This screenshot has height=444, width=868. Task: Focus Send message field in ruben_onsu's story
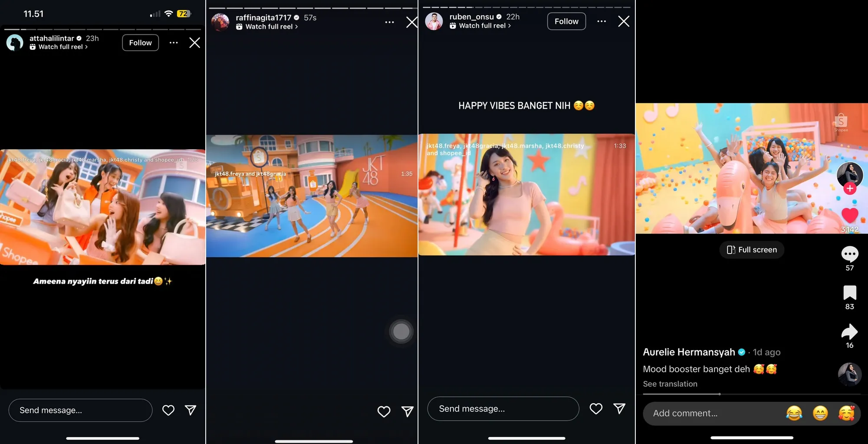[503, 408]
